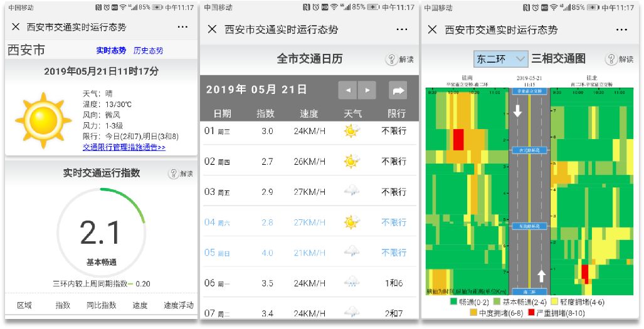Tap the 往北 direction heading above the heatmap
The height and width of the screenshot is (329, 644).
point(591,78)
